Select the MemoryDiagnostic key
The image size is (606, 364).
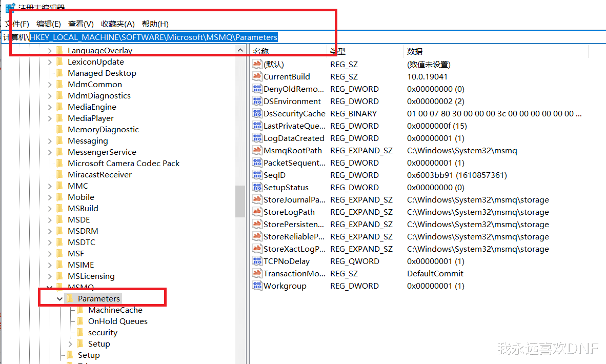point(103,129)
